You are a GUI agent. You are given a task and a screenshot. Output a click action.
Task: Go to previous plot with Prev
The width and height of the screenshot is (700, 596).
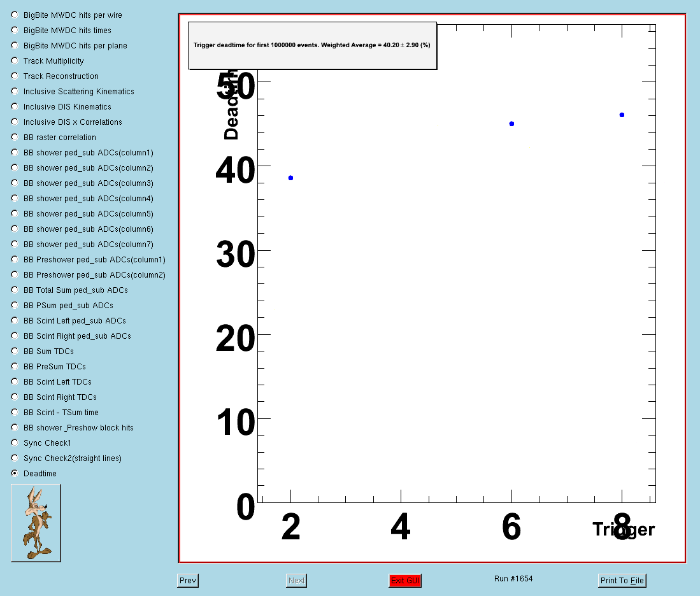pyautogui.click(x=187, y=580)
